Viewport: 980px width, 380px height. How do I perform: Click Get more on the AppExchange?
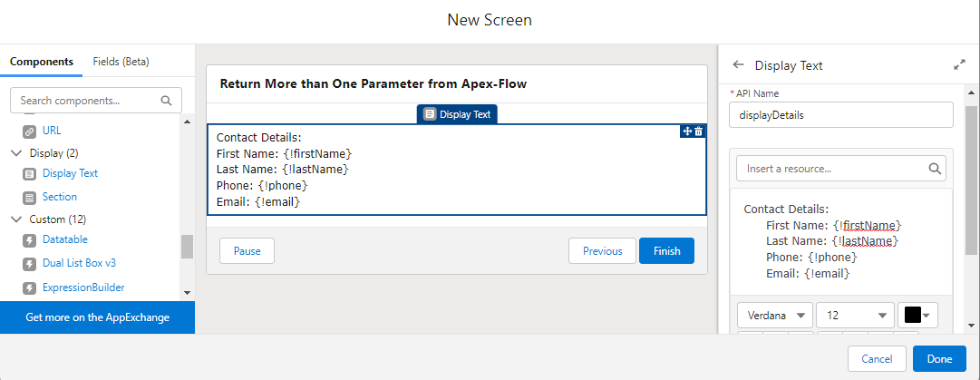pos(98,317)
